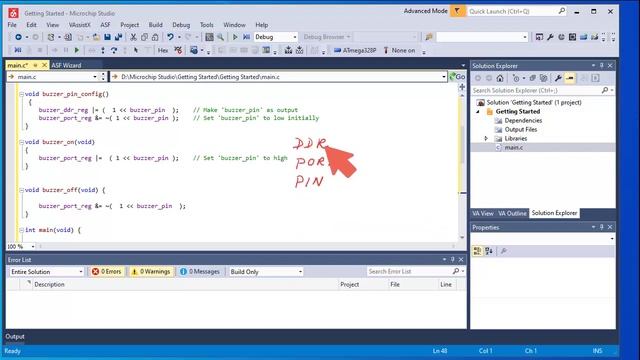Click the Show All Files icon in Solution Explorer
Image resolution: width=640 pixels, height=360 pixels.
tap(544, 78)
